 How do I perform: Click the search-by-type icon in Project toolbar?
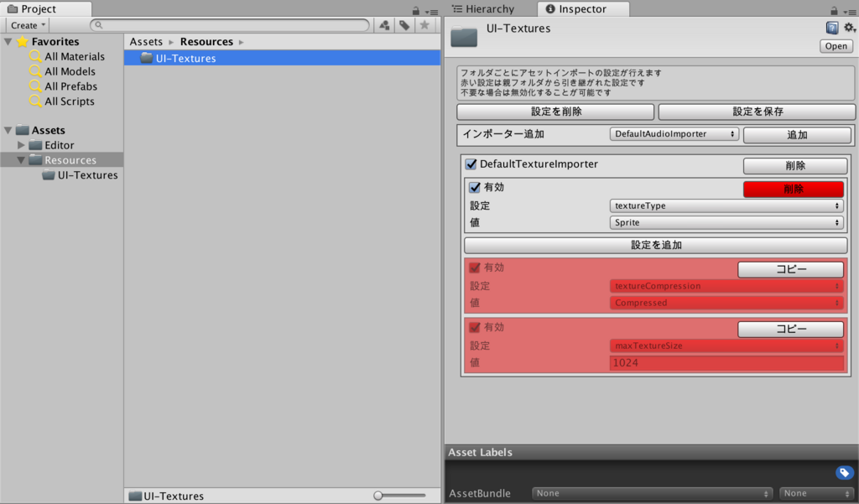384,25
